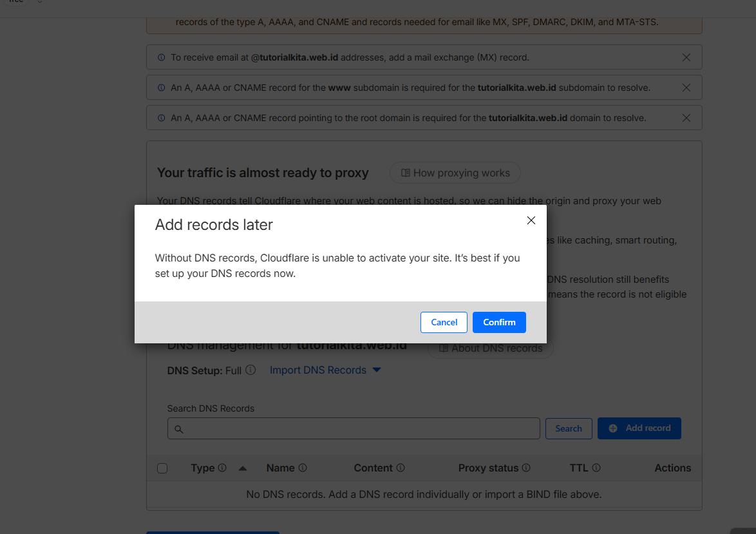756x534 pixels.
Task: Click the Proxy status column header
Action: click(x=488, y=468)
